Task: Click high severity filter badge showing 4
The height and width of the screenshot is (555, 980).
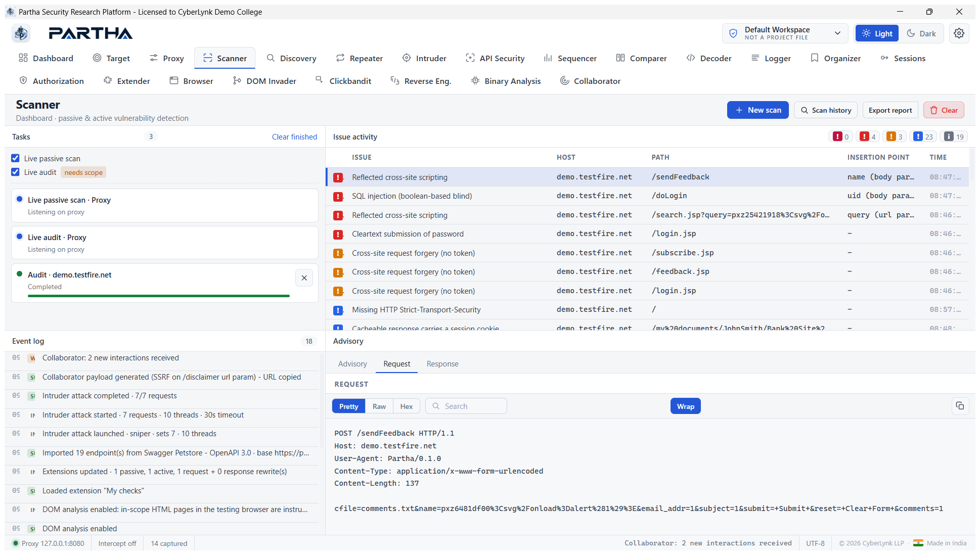Action: (x=868, y=136)
